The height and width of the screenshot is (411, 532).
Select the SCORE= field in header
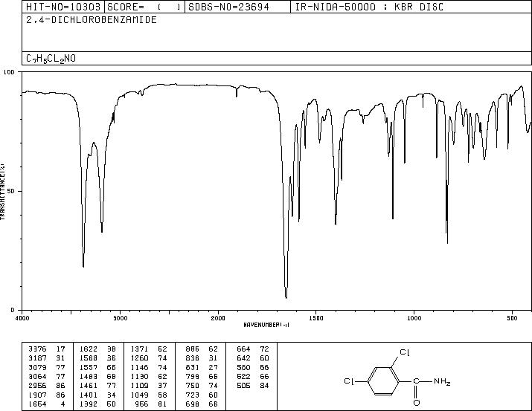[x=144, y=7]
